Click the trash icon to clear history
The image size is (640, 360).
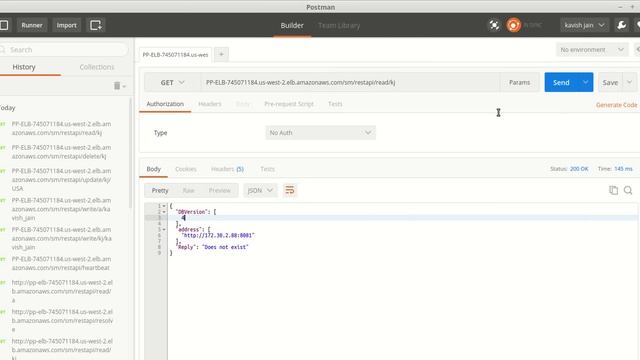point(117,86)
